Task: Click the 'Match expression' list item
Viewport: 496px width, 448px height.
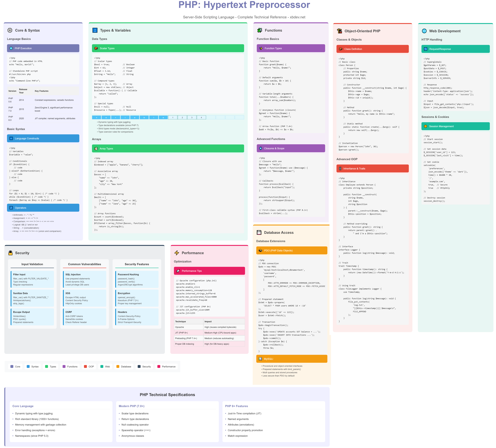Action: click(238, 436)
